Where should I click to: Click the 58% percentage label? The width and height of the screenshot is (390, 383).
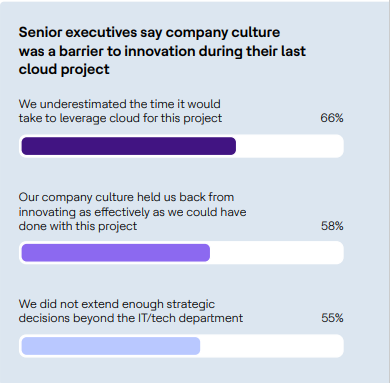pyautogui.click(x=332, y=226)
